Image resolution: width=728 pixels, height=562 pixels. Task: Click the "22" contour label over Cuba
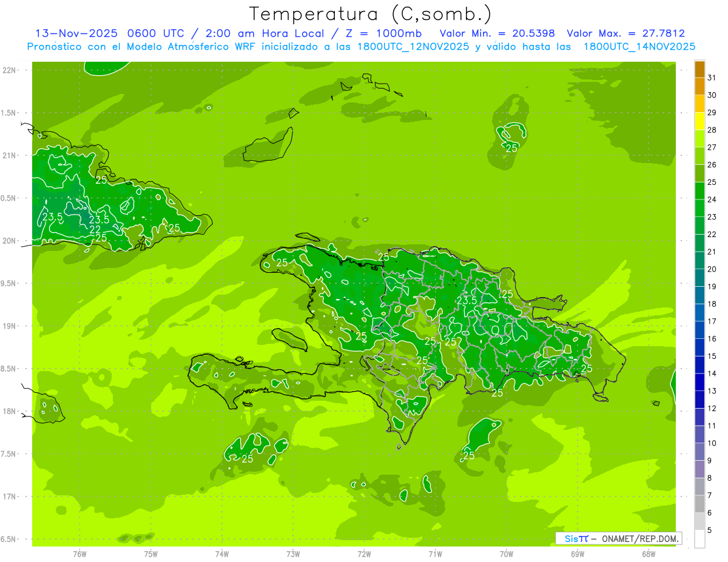95,229
